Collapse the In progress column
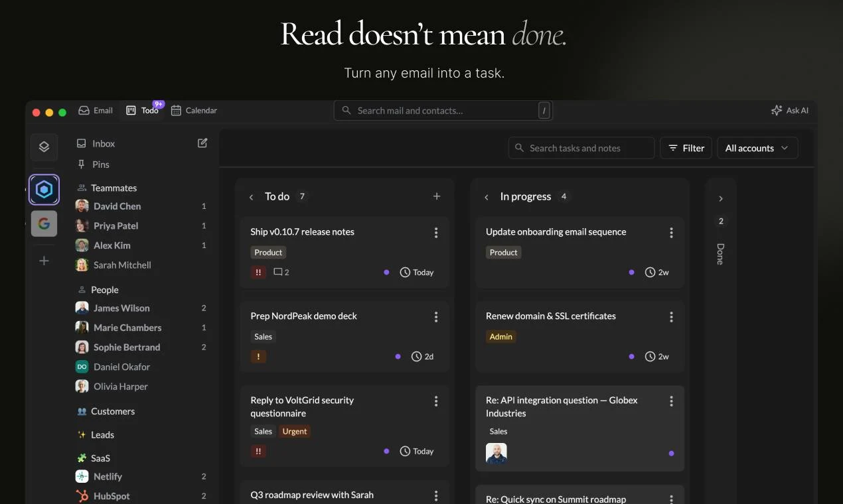Viewport: 843px width, 504px height. pos(487,197)
